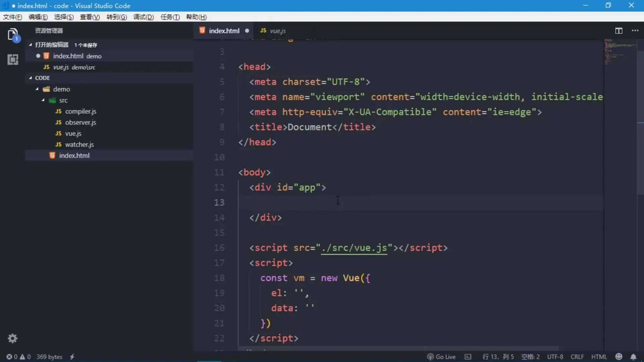This screenshot has height=362, width=644.
Task: Open the 选择(S) menu
Action: click(64, 17)
